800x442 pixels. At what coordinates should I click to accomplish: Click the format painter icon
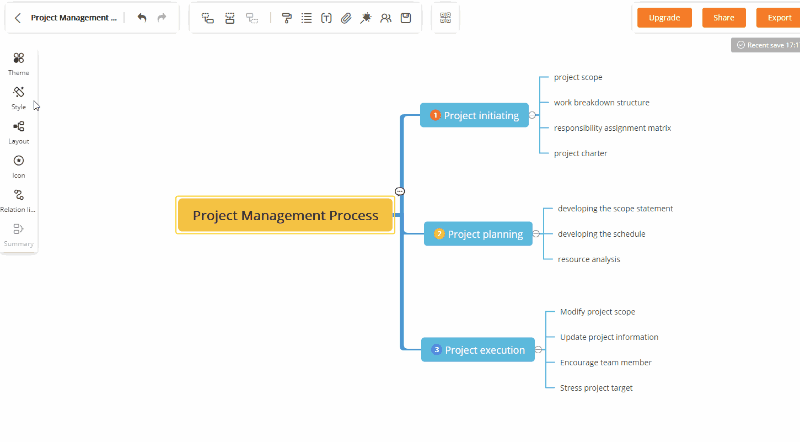pos(287,18)
